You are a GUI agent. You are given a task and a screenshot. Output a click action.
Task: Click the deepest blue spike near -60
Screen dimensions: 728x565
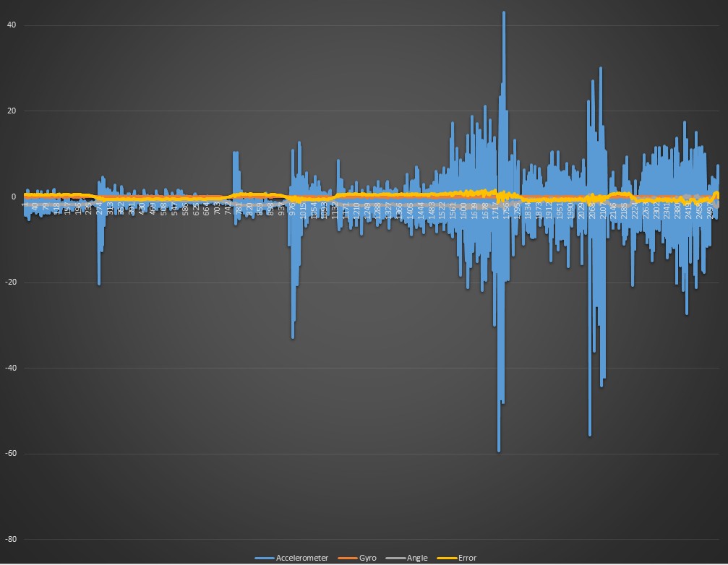(499, 448)
